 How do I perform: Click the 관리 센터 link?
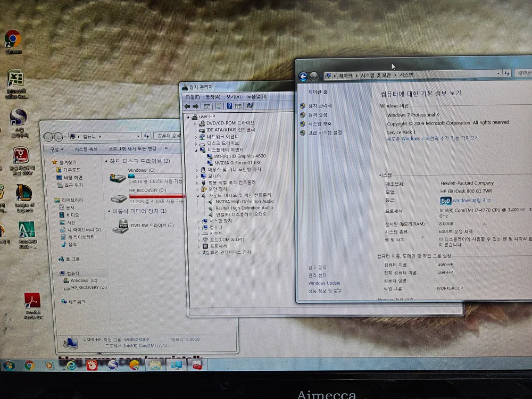(x=317, y=275)
